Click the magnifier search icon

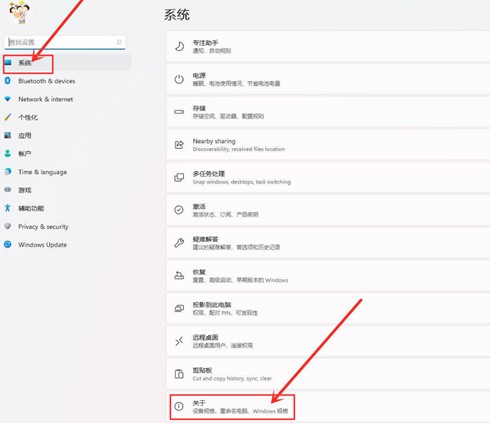pyautogui.click(x=119, y=42)
